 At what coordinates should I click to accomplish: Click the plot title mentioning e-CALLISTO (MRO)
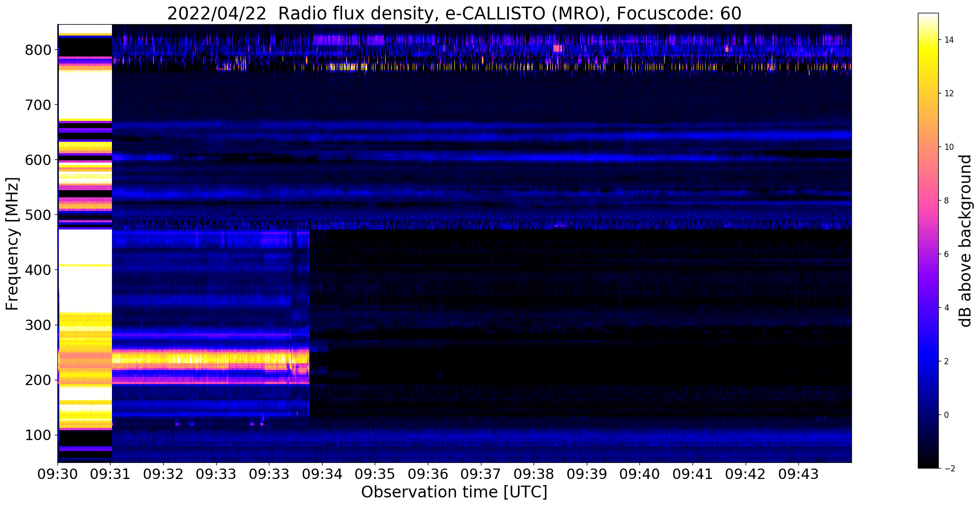pyautogui.click(x=454, y=14)
